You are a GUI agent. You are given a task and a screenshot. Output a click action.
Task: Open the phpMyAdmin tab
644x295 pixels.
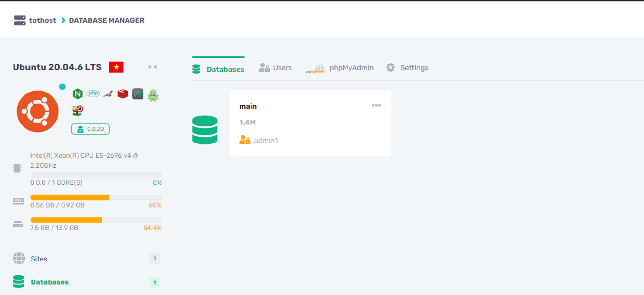pos(340,68)
